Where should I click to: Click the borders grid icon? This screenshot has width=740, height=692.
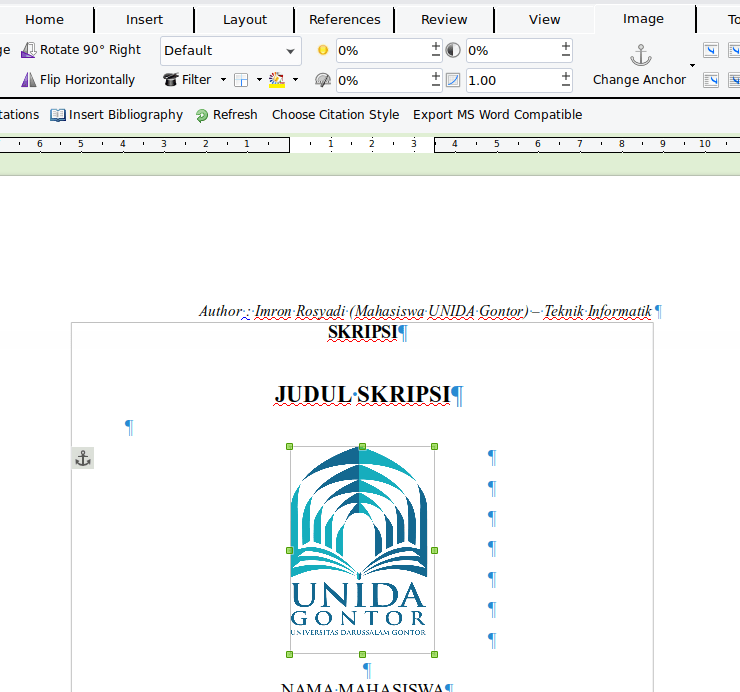[x=241, y=80]
